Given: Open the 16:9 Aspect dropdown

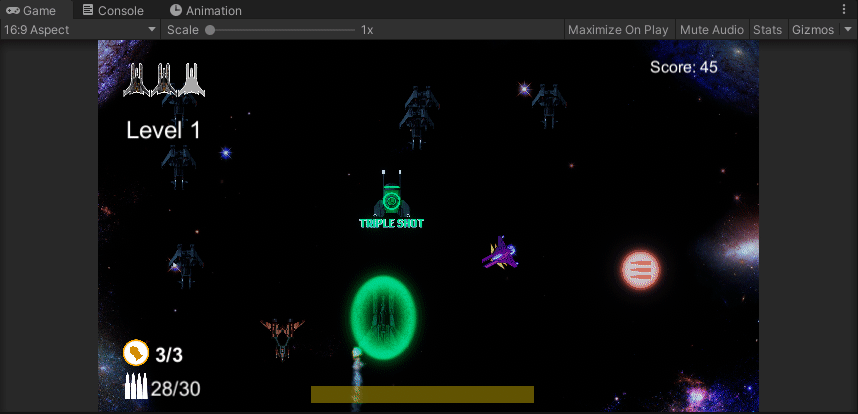Looking at the screenshot, I should (80, 30).
